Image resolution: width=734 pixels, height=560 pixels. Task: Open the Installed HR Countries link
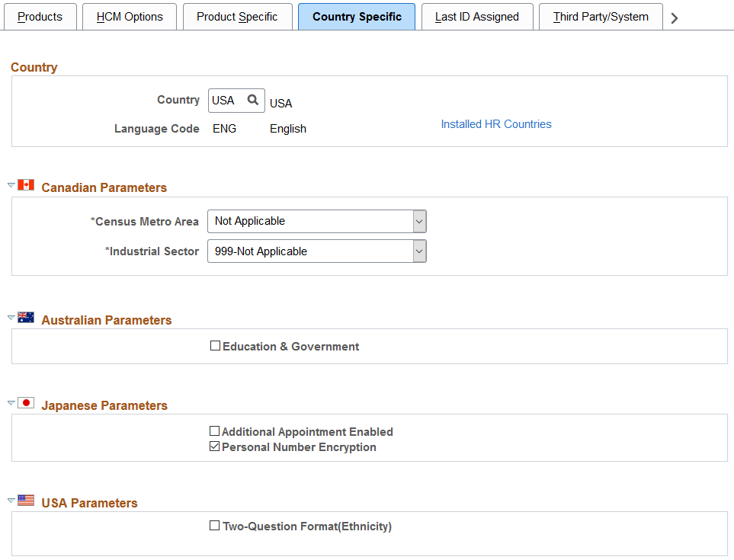(x=496, y=124)
